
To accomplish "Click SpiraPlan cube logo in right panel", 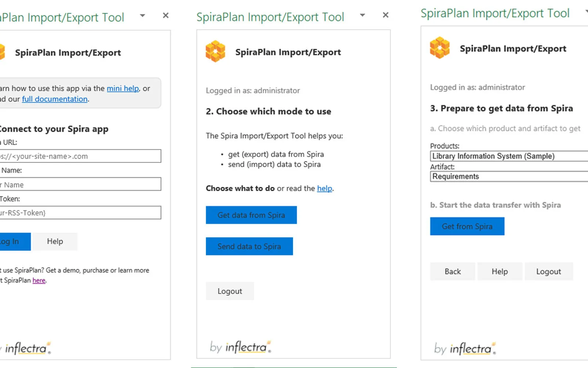I will pos(440,48).
